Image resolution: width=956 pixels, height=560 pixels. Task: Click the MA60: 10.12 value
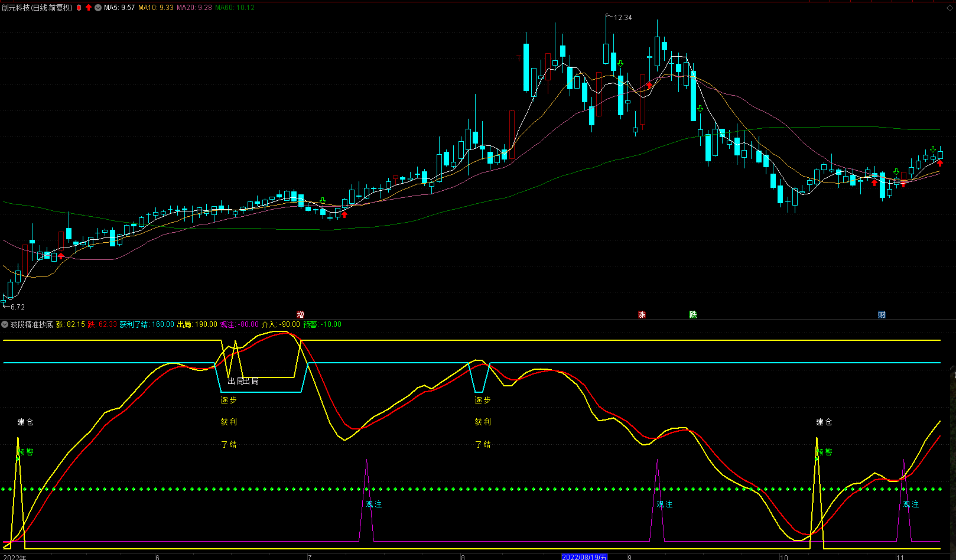click(x=235, y=8)
